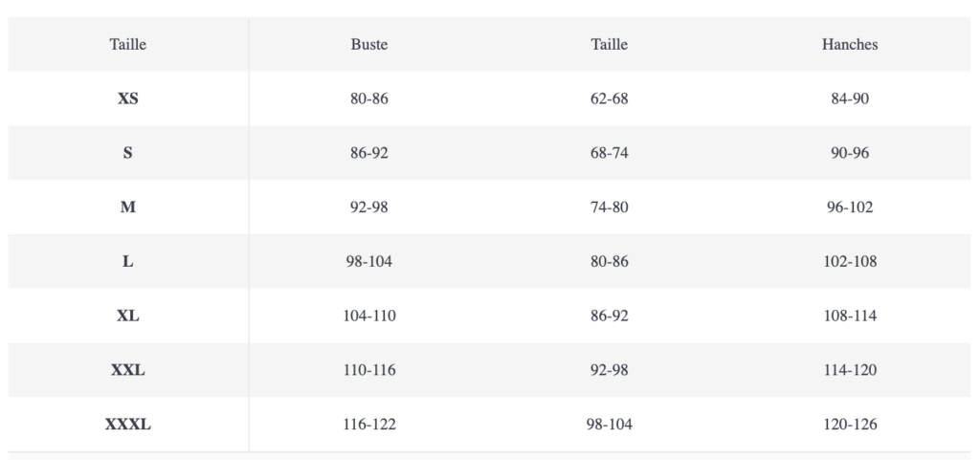The image size is (980, 460).
Task: Click the XL size label
Action: pos(128,316)
